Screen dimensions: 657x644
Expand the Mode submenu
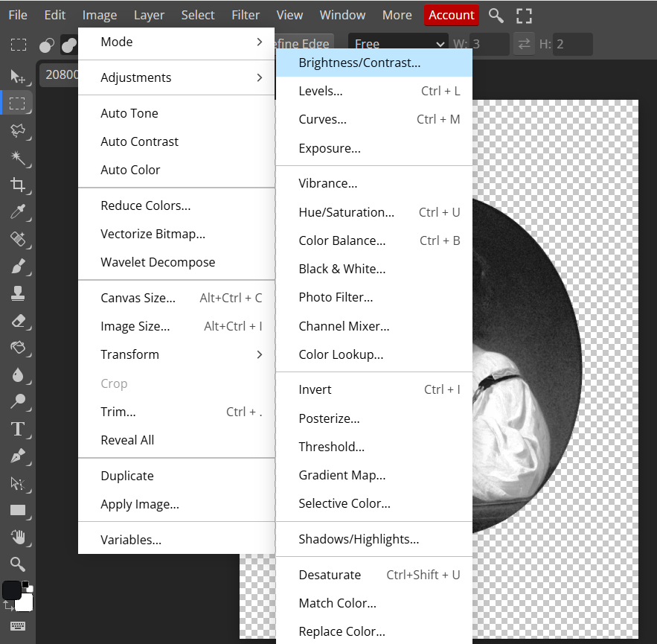tap(176, 42)
